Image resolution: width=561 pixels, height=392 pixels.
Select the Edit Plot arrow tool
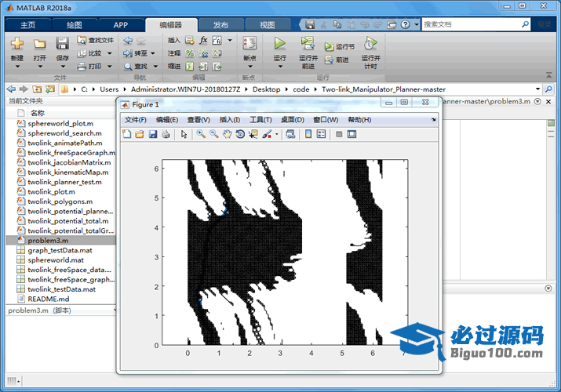point(184,134)
